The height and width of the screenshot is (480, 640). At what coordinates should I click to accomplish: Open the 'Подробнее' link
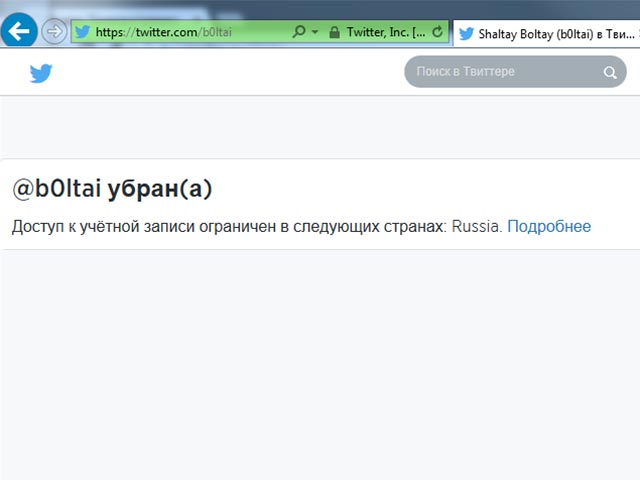pyautogui.click(x=549, y=227)
